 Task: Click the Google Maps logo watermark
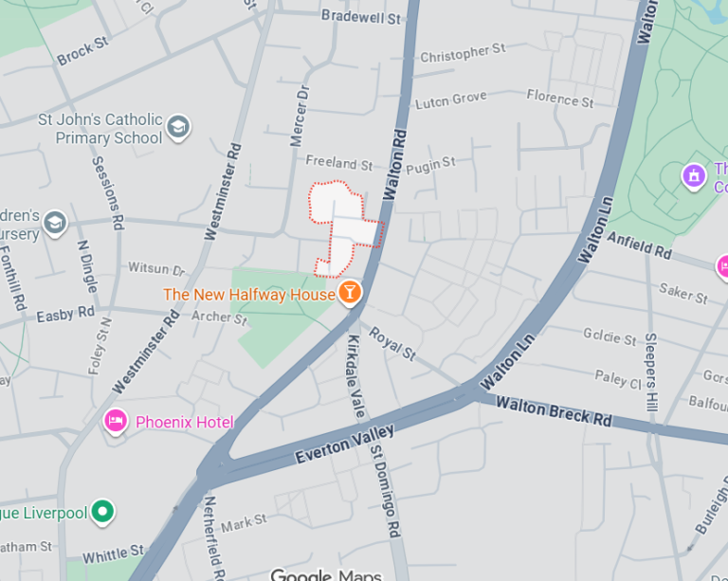326,574
